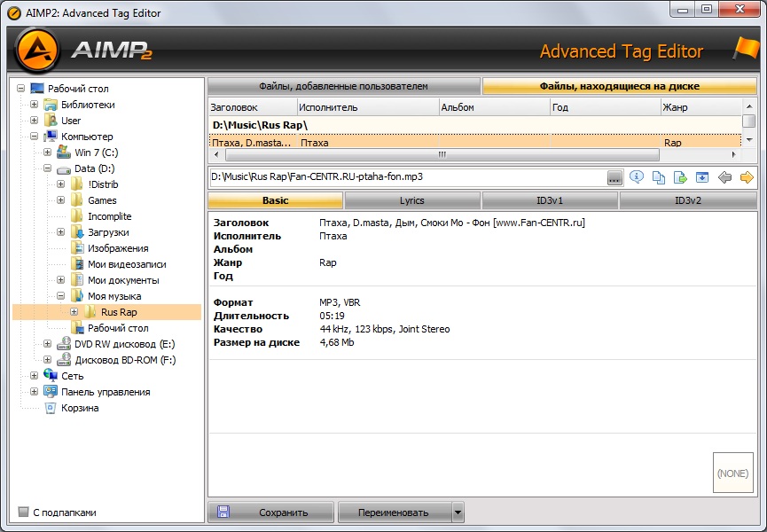Collapse the root Рабочий стол node
Viewport: 767px width, 532px height.
point(20,89)
